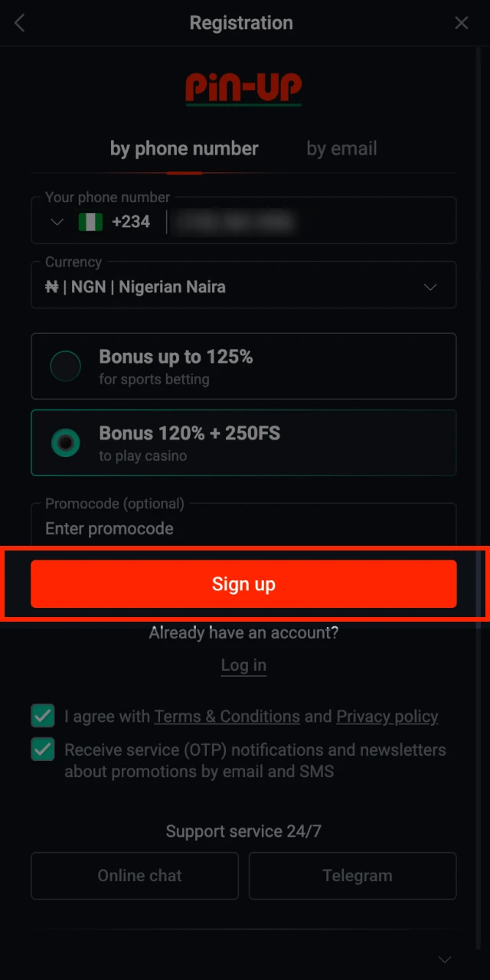Expand the Currency dropdown

[430, 287]
